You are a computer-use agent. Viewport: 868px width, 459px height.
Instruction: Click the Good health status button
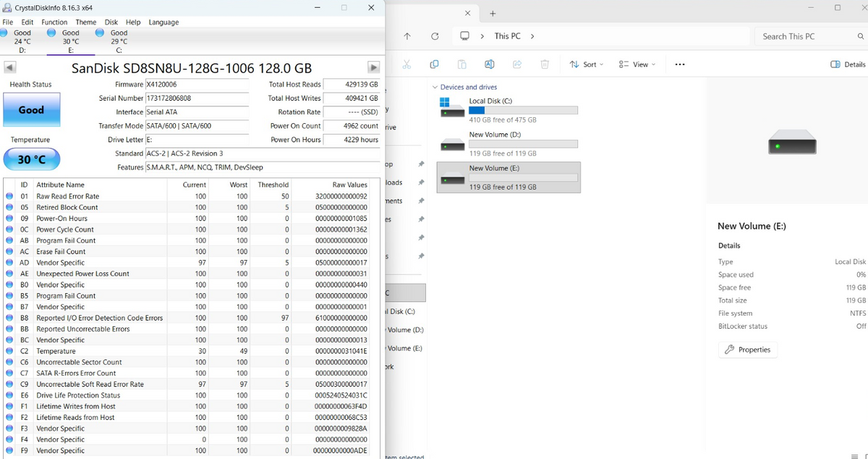point(31,110)
